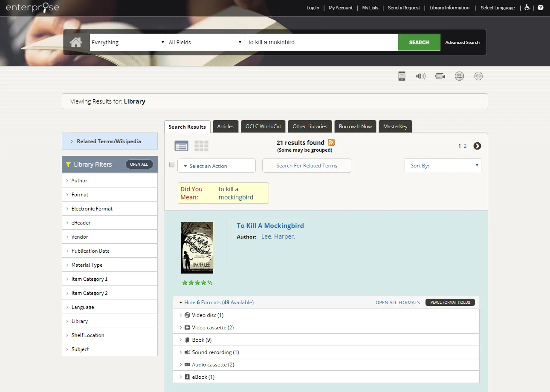The image size is (550, 392).
Task: Open the All Fields dropdown
Action: 205,42
